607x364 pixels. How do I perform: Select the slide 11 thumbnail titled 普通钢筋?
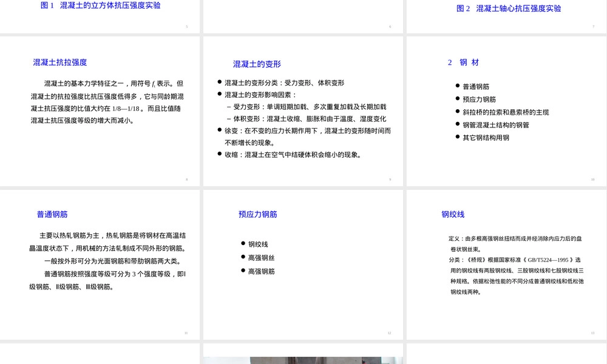(x=100, y=265)
